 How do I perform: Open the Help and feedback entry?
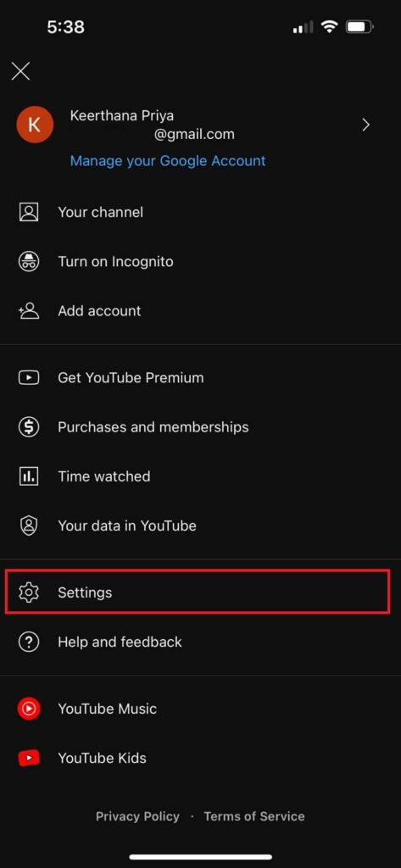point(200,642)
